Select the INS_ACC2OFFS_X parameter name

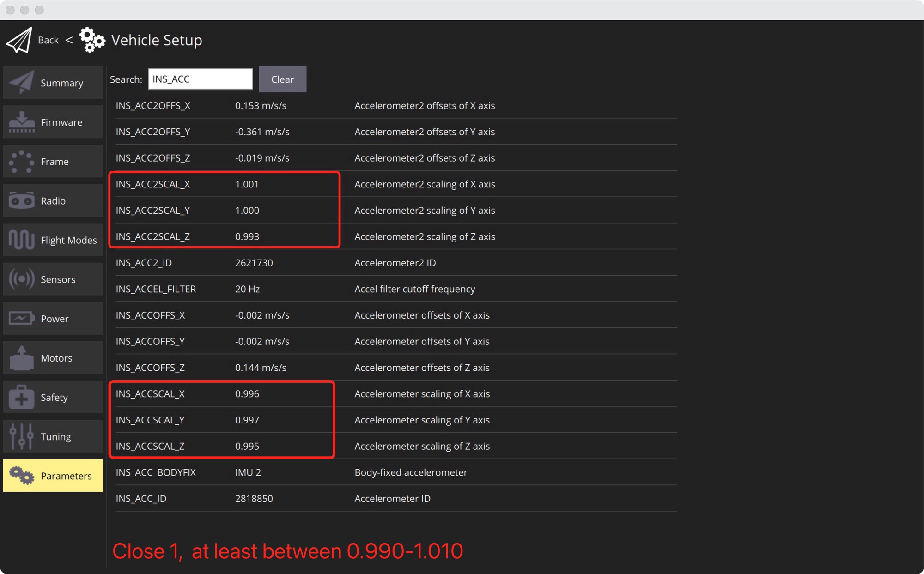(153, 106)
